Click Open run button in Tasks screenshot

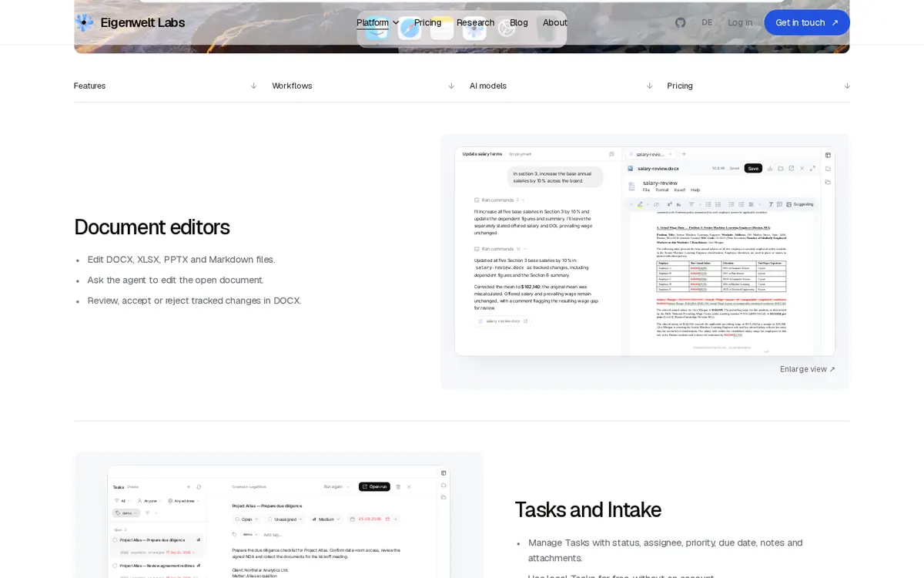pos(374,487)
